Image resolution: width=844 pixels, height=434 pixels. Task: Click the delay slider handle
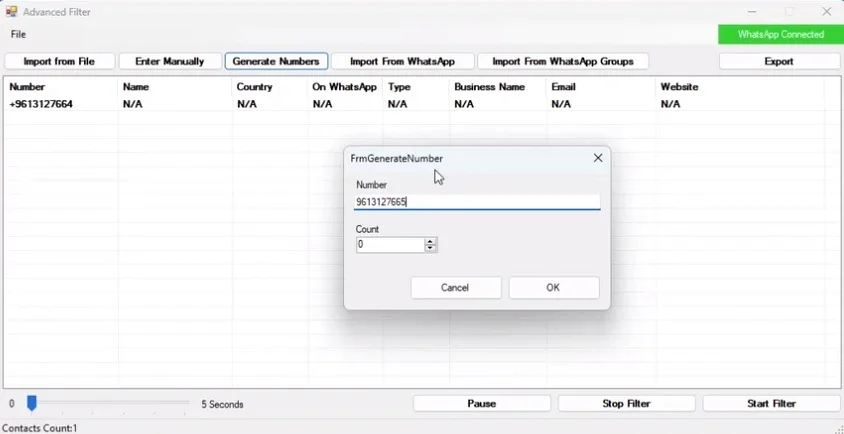point(32,403)
